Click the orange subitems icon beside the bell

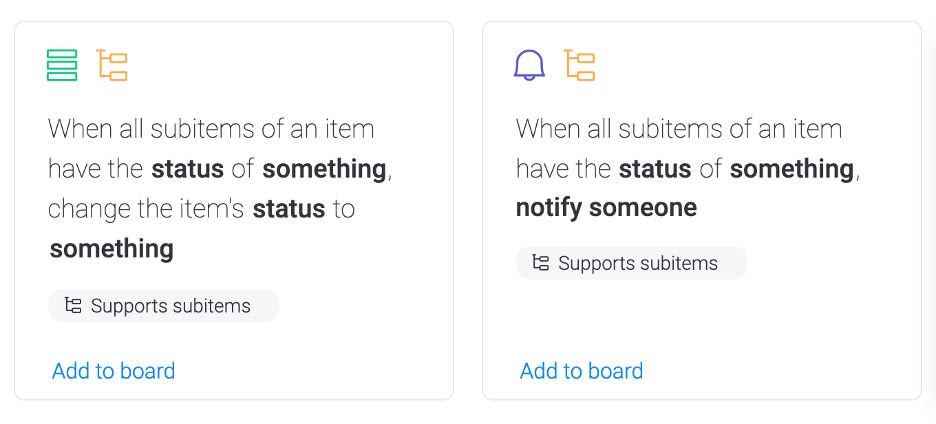tap(580, 65)
